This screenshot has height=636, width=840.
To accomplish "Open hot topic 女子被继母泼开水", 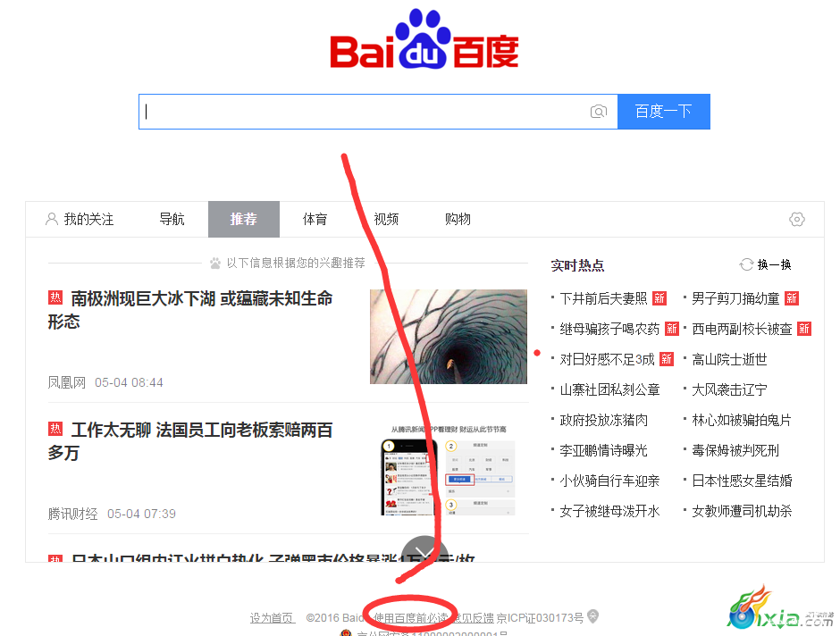I will (x=609, y=511).
